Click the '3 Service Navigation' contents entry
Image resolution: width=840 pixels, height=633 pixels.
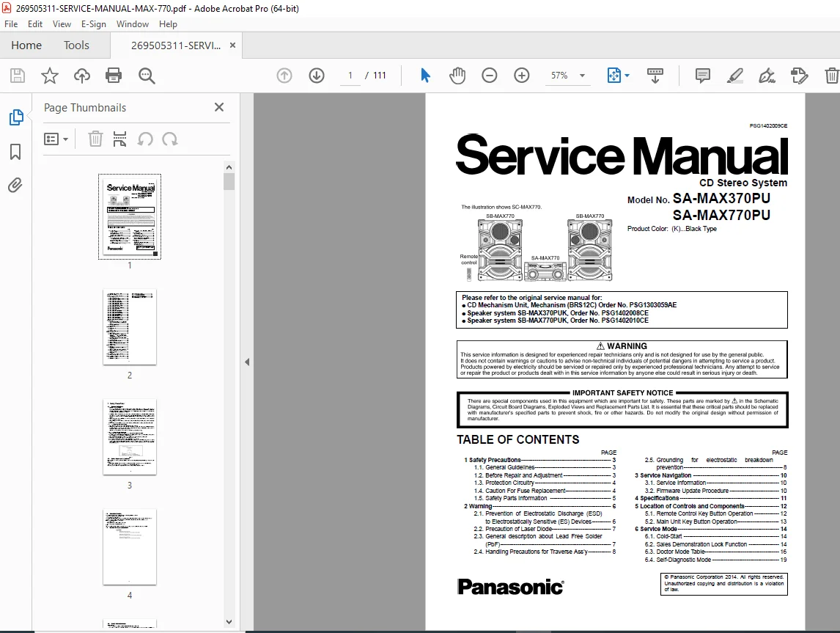[x=710, y=475]
